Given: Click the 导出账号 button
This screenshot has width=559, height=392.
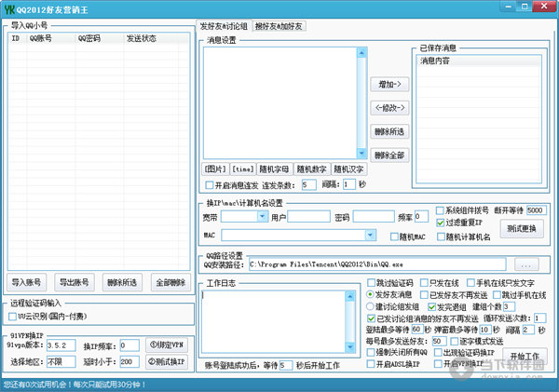Looking at the screenshot, I should [x=75, y=283].
